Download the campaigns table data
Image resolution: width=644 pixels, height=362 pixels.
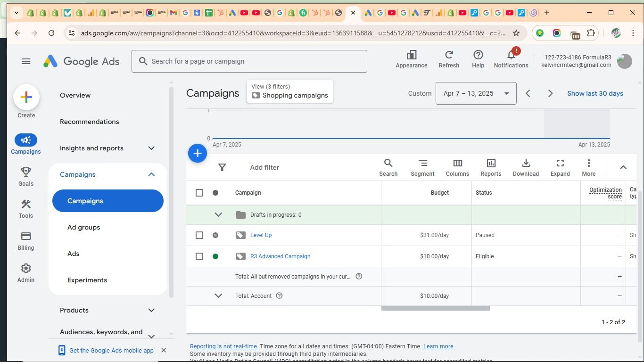click(526, 167)
